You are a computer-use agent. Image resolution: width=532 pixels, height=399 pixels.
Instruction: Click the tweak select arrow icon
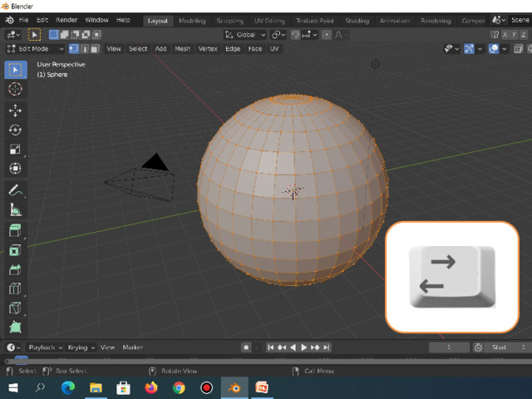[34, 35]
